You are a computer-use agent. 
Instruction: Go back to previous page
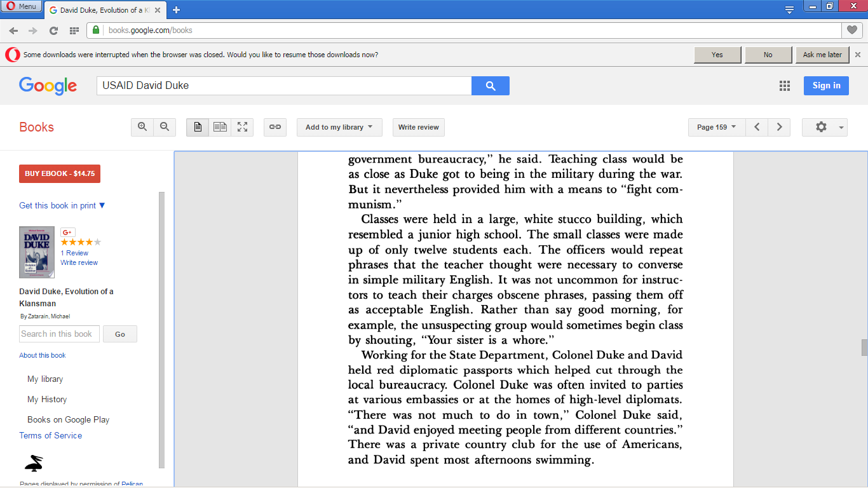13,30
